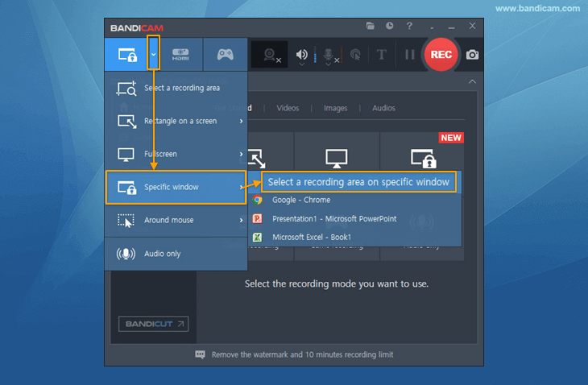Take a screenshot with the camera icon

click(x=472, y=55)
